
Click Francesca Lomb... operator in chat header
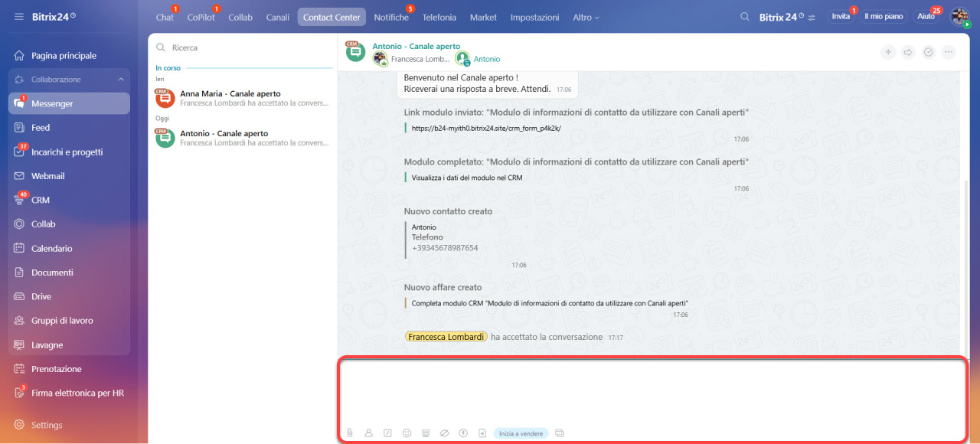tap(412, 59)
